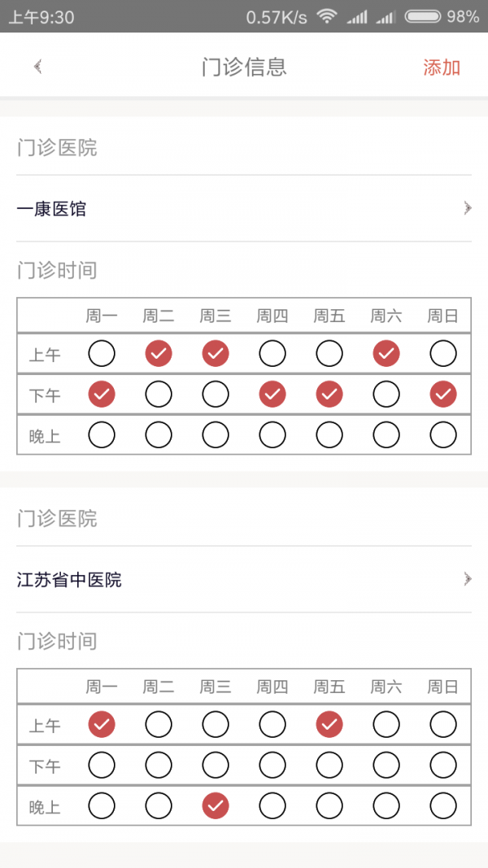This screenshot has height=868, width=488.
Task: Uncheck 周二 上午 for 一康医馆
Action: pyautogui.click(x=159, y=354)
